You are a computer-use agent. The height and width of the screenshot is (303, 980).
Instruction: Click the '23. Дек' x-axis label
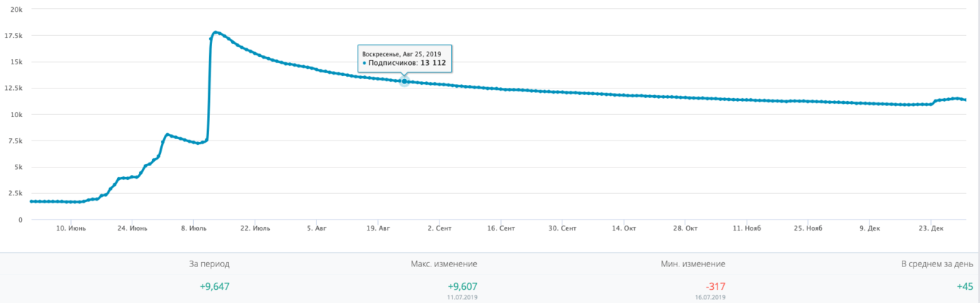[x=930, y=228]
